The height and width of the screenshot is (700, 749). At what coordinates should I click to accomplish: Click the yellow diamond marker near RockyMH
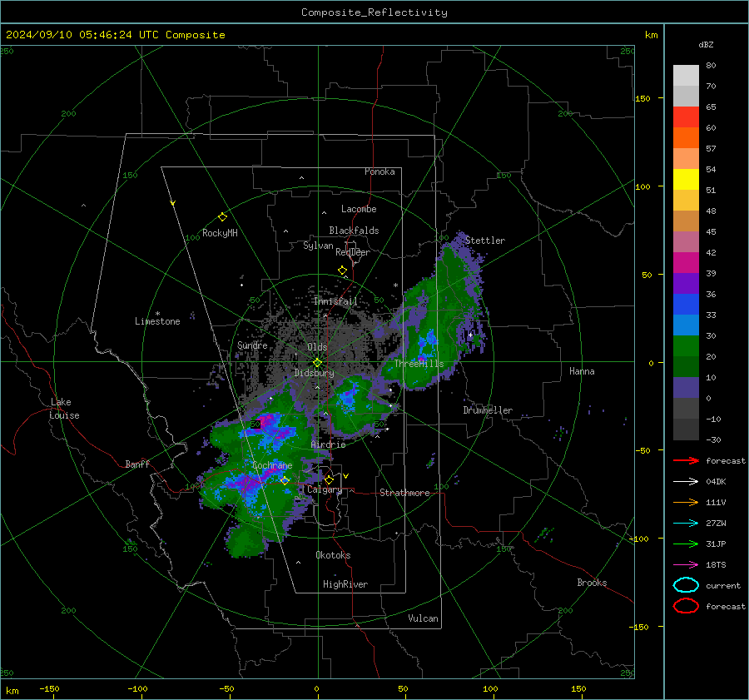click(222, 217)
